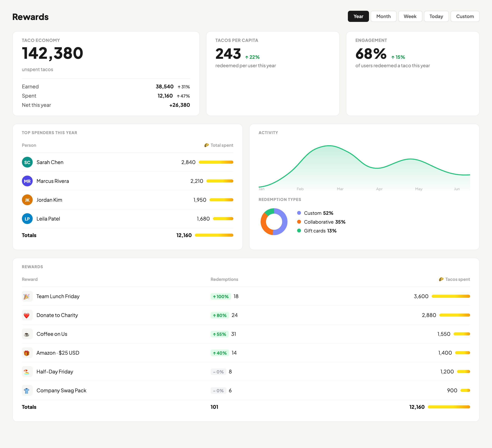Click the Gift cards 13% legend label
The width and height of the screenshot is (492, 448).
pyautogui.click(x=320, y=231)
